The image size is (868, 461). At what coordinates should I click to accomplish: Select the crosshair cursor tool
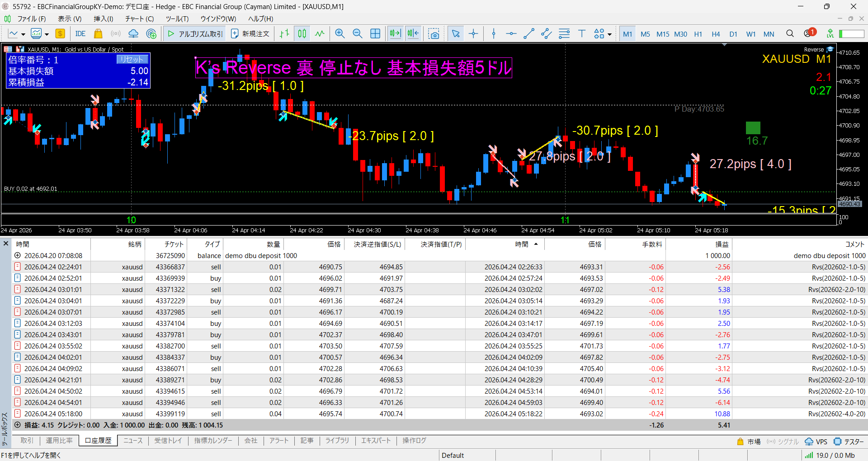[x=473, y=34]
